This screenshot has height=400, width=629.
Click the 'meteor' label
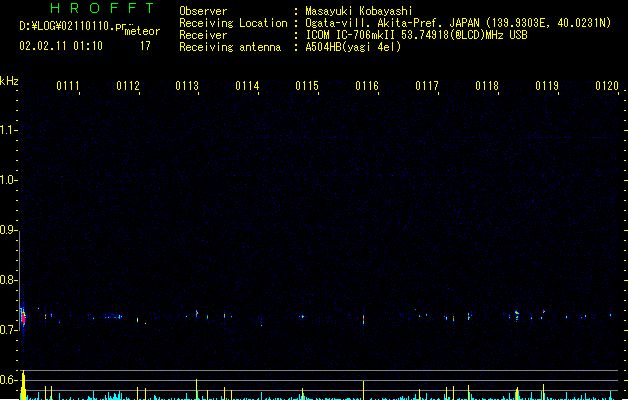(x=142, y=31)
